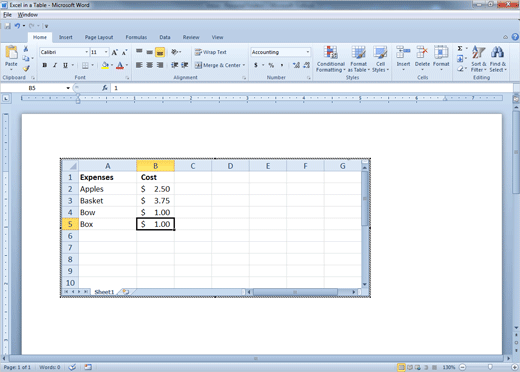Select the Sheet1 worksheet tab
This screenshot has height=372, width=520.
pyautogui.click(x=104, y=292)
